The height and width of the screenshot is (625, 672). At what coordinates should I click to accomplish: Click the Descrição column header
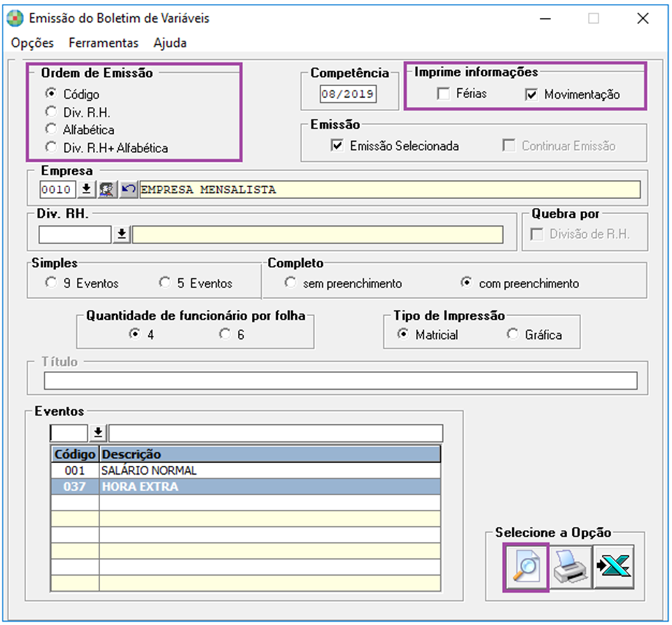[270, 455]
